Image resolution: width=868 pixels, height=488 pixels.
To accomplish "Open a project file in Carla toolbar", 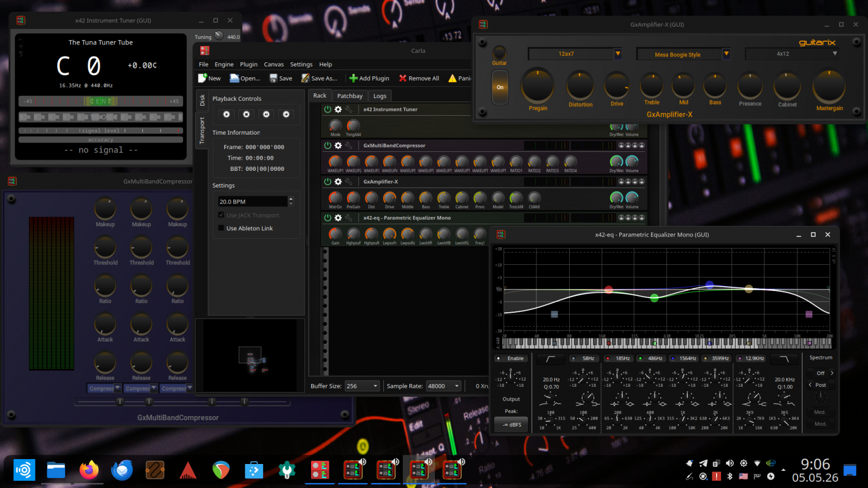I will pyautogui.click(x=245, y=78).
